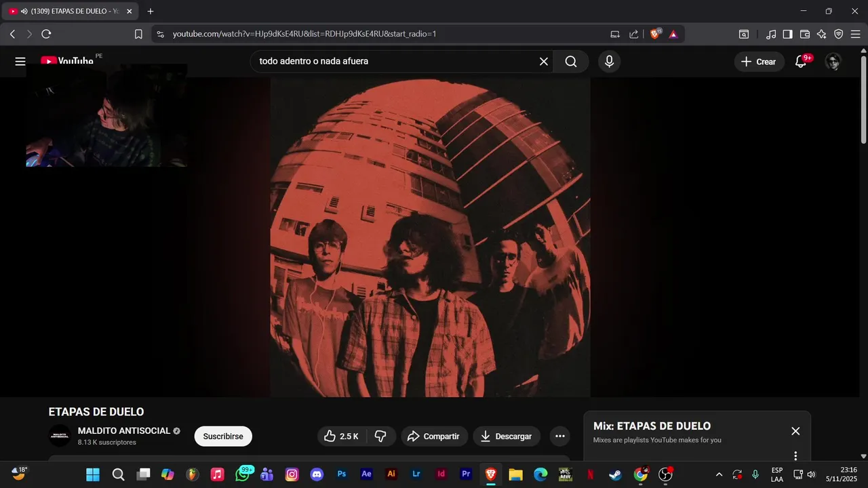Click the Compartir share button
868x488 pixels.
(434, 436)
